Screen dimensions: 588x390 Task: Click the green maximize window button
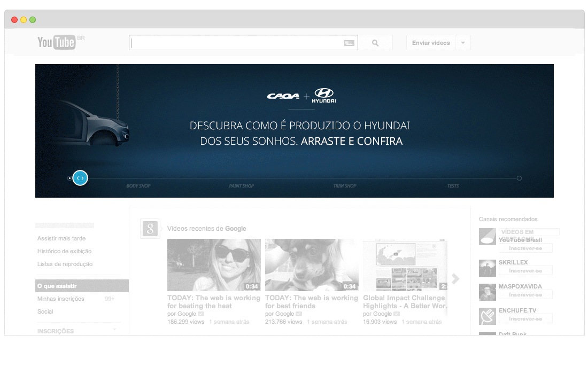pyautogui.click(x=33, y=20)
